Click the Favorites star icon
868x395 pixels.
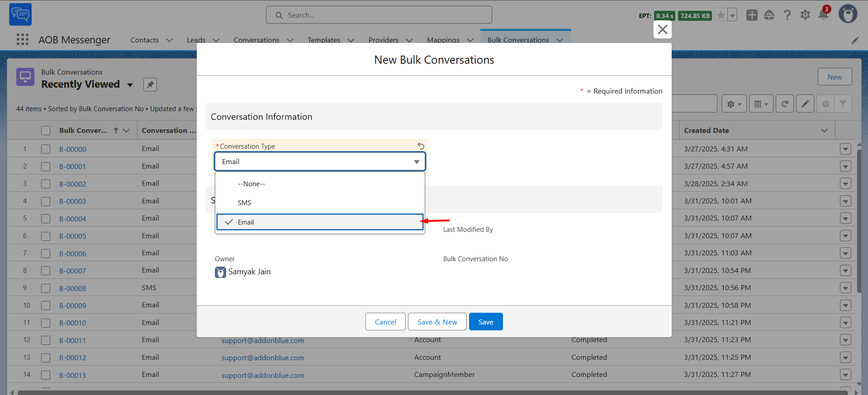tap(721, 15)
